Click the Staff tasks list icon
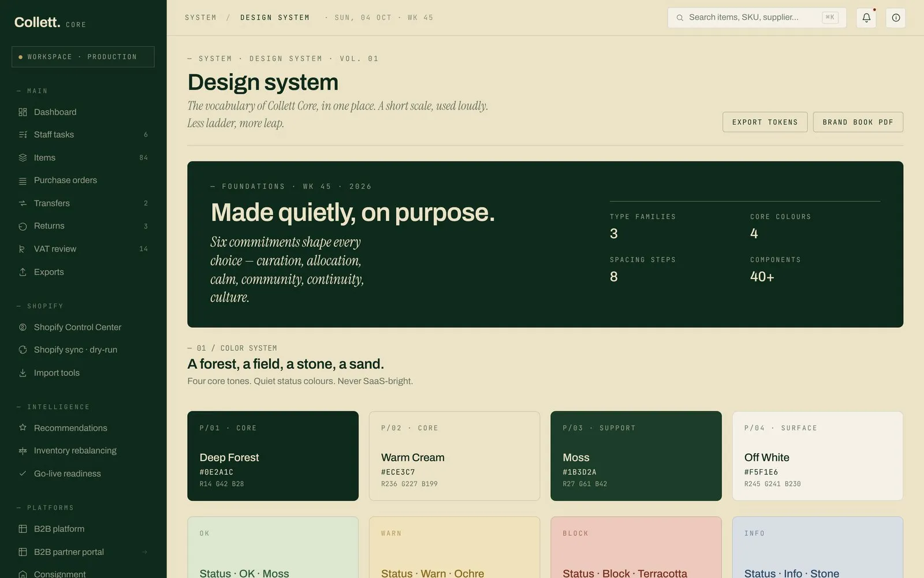This screenshot has height=578, width=924. tap(23, 135)
